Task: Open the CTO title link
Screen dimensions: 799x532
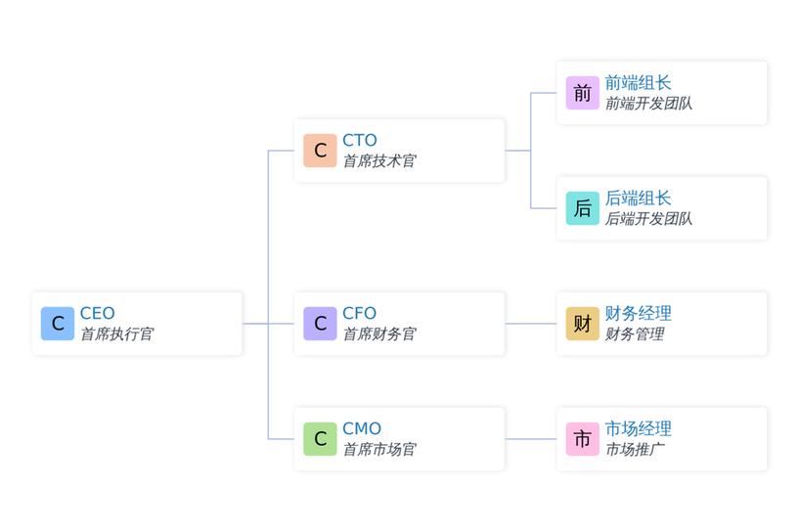Action: coord(360,140)
